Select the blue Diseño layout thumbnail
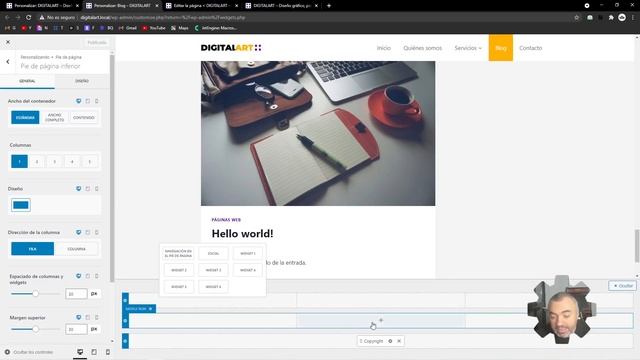The image size is (640, 360). (x=21, y=205)
